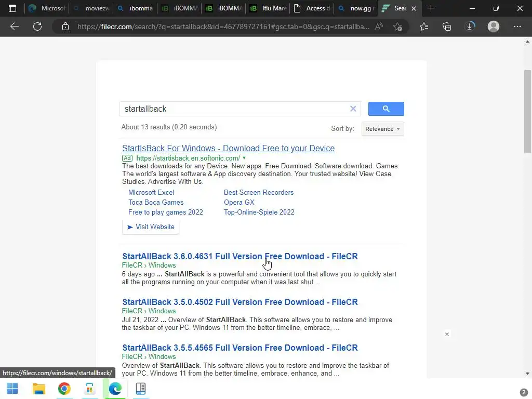The image size is (532, 399).
Task: Click the softonic ad URL text
Action: click(188, 158)
